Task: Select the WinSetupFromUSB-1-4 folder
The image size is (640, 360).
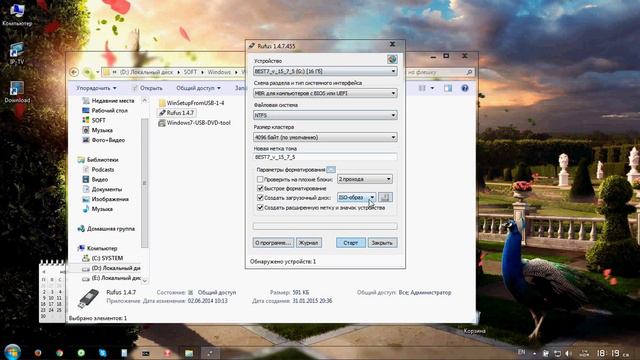Action: [x=191, y=103]
